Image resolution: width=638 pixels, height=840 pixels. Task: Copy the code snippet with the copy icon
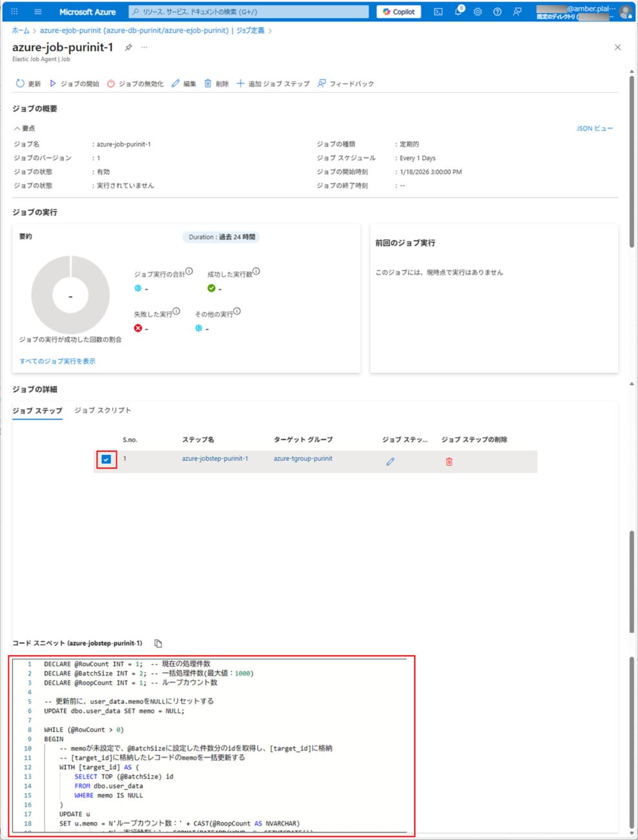[x=158, y=643]
